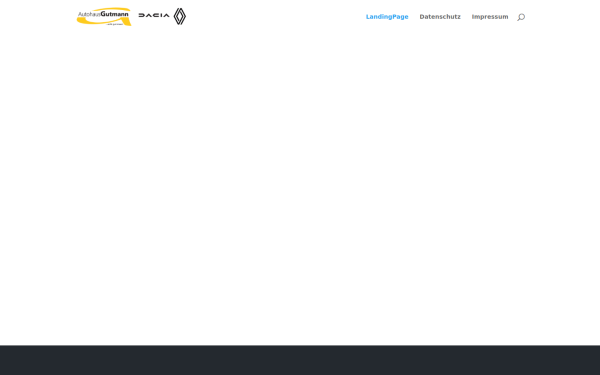
Task: Click the Autohaus Gutmann logo
Action: tap(104, 17)
